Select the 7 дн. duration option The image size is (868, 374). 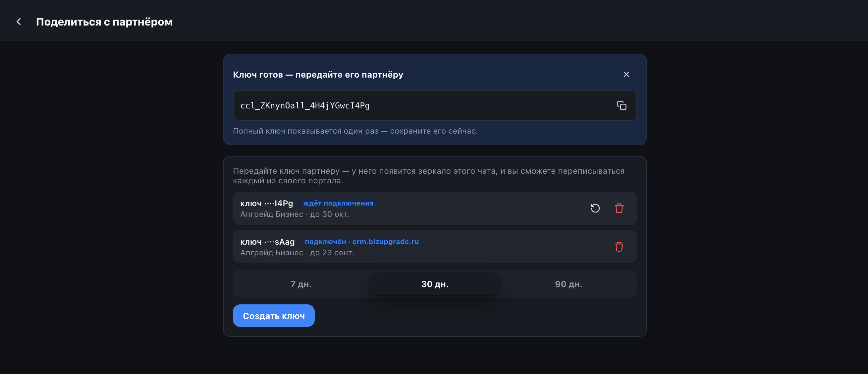pos(301,284)
